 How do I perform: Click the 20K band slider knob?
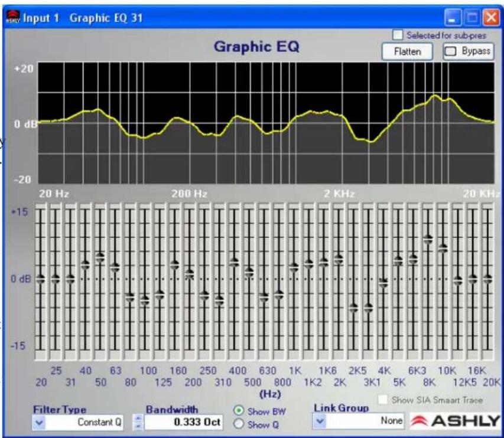tap(487, 279)
